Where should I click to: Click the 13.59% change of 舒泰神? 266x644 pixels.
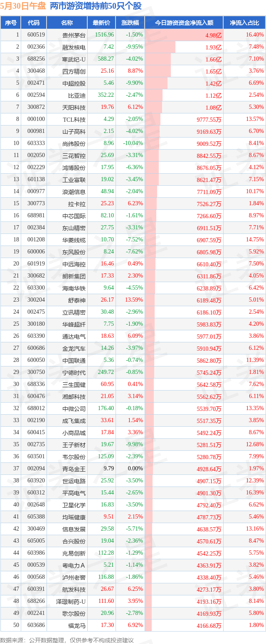(134, 300)
